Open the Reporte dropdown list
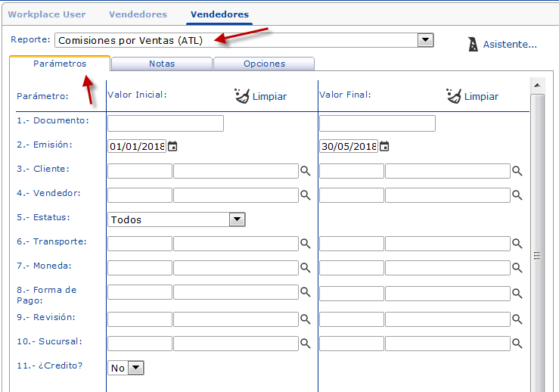This screenshot has height=392, width=559. [425, 40]
